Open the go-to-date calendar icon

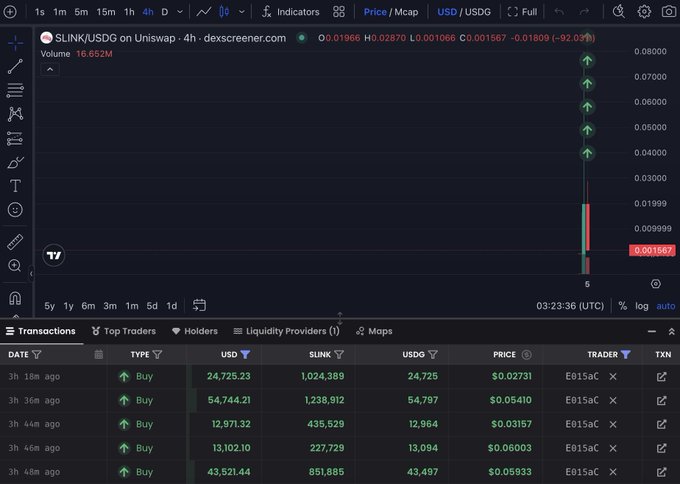pyautogui.click(x=199, y=305)
